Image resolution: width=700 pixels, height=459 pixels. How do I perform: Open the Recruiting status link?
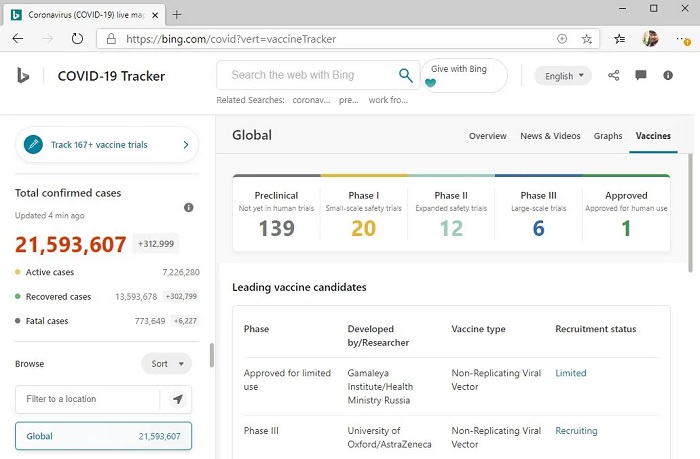576,431
